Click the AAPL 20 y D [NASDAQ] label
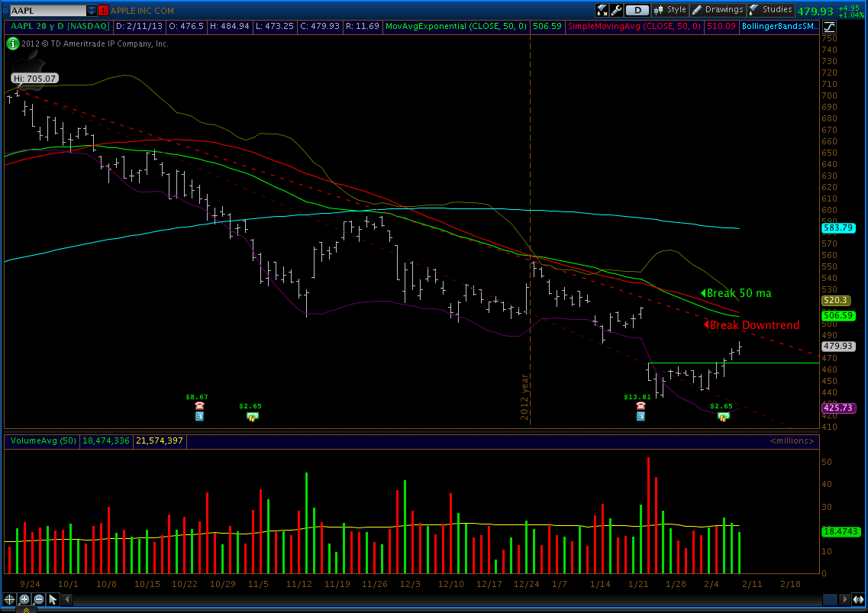The width and height of the screenshot is (868, 613). (x=60, y=26)
